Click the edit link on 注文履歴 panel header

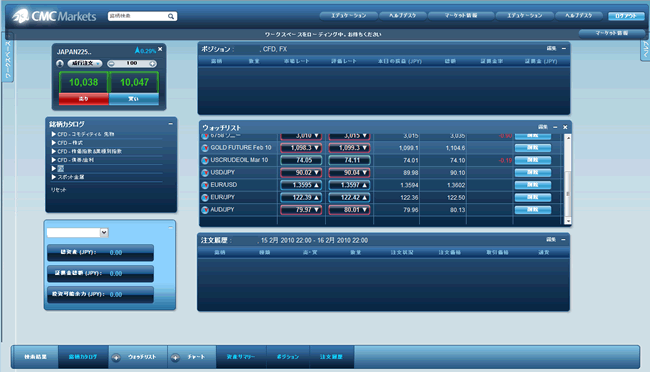pos(551,239)
